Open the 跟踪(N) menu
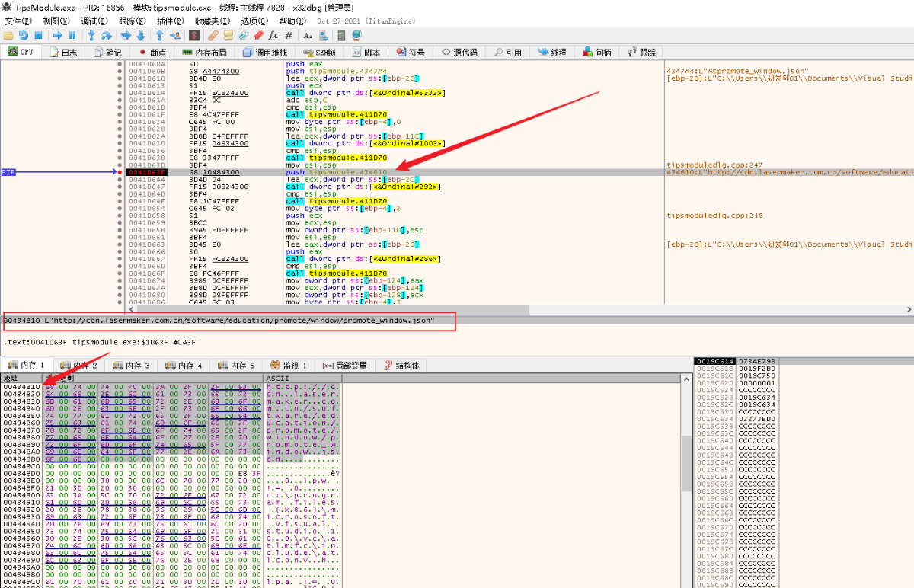Screen dimensions: 914x588 pyautogui.click(x=132, y=21)
